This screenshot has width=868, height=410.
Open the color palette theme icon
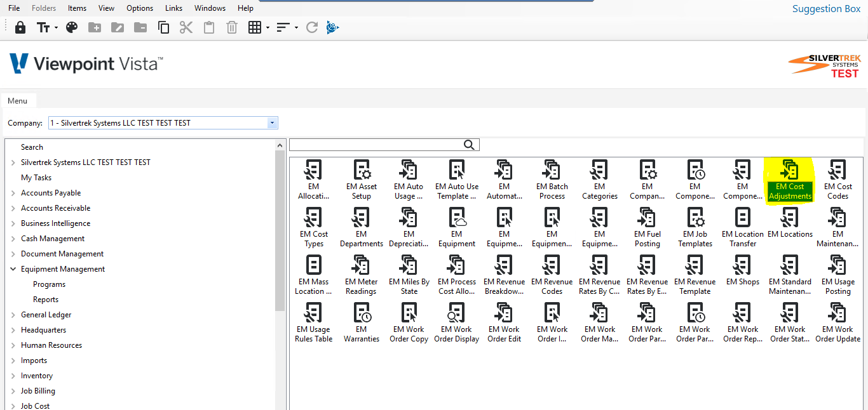pyautogui.click(x=72, y=27)
